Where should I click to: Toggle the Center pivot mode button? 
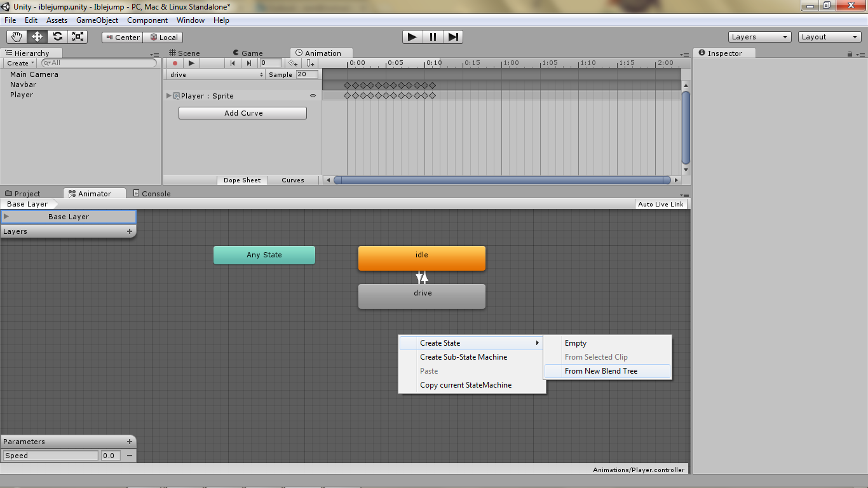[x=122, y=37]
